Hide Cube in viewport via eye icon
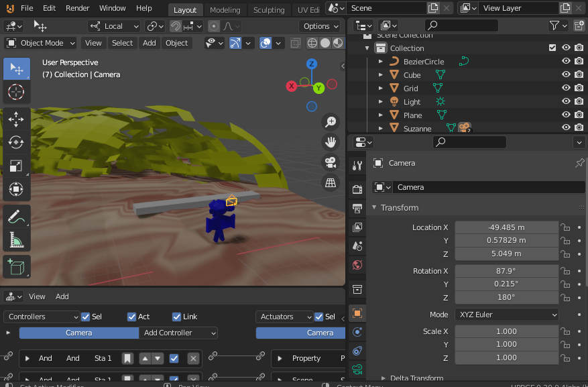 [x=566, y=74]
